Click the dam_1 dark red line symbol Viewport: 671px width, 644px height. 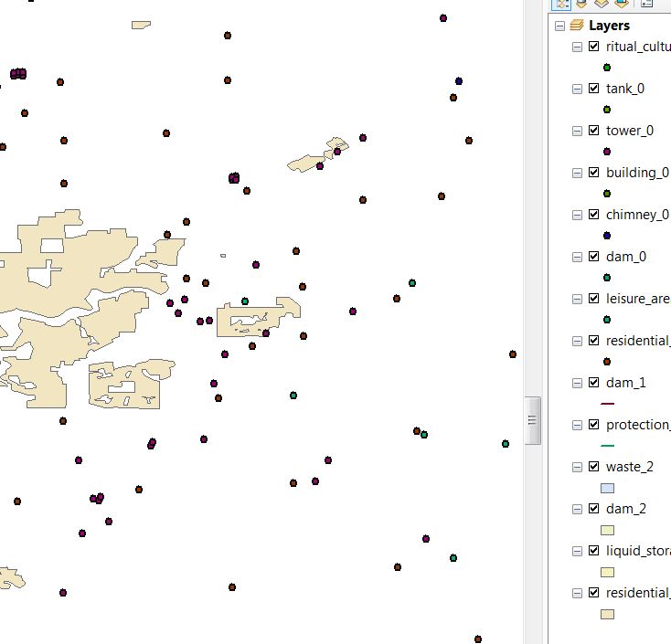pos(607,403)
